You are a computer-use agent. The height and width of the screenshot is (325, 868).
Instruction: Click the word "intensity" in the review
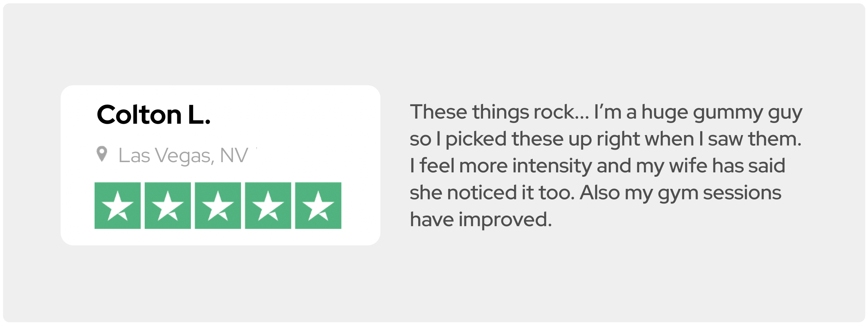coord(552,166)
